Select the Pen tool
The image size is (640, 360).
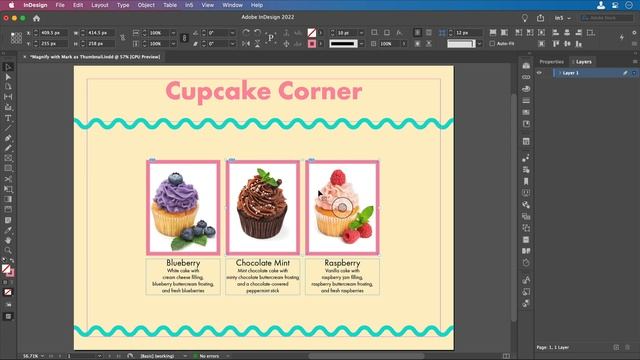(x=8, y=138)
